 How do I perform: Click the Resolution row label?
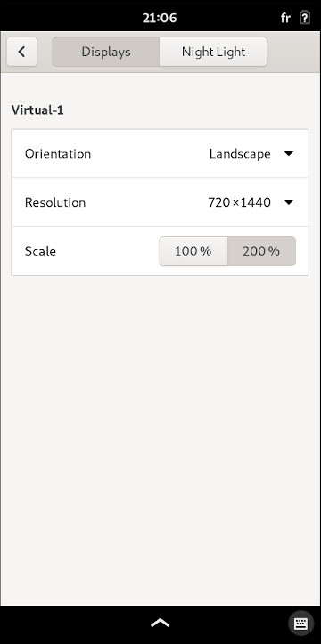tap(55, 202)
